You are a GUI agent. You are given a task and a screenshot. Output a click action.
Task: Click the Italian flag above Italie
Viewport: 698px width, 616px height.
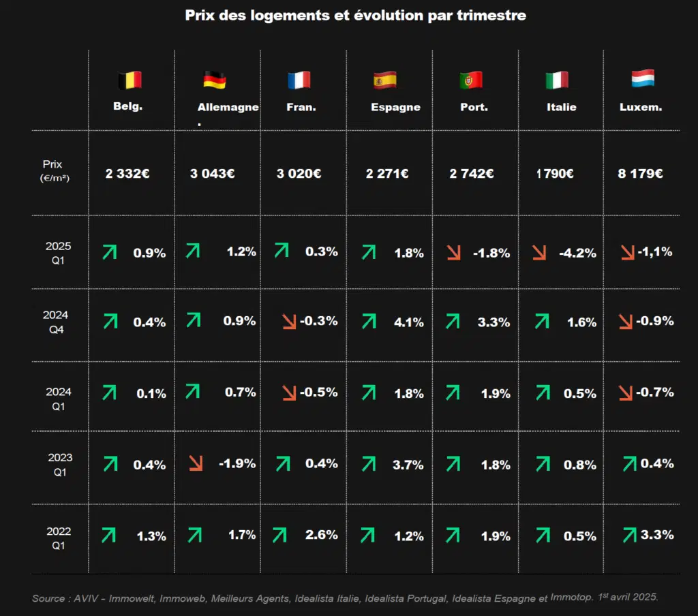coord(557,80)
